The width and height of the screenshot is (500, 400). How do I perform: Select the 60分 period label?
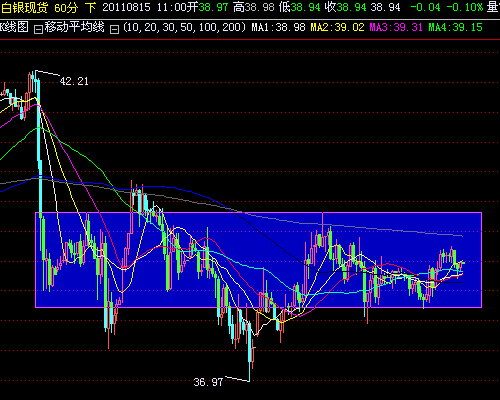[x=65, y=7]
